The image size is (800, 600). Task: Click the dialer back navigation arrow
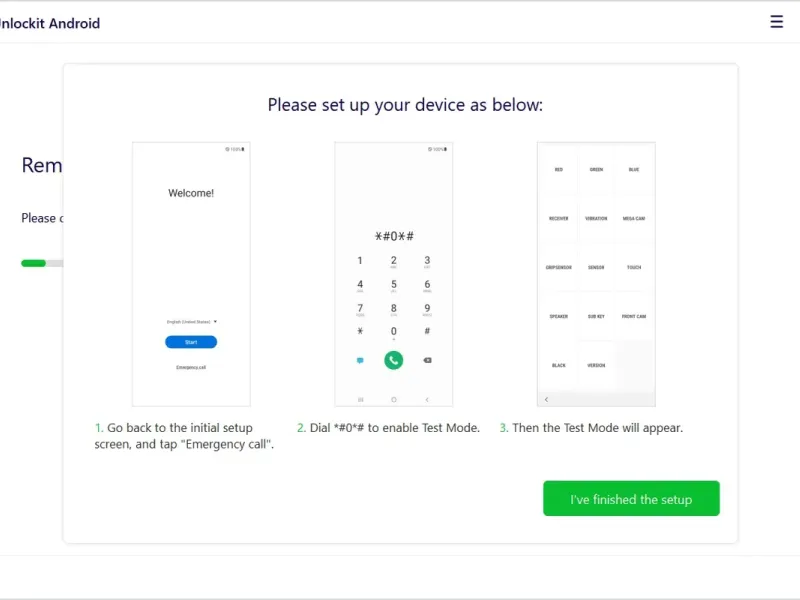[427, 399]
